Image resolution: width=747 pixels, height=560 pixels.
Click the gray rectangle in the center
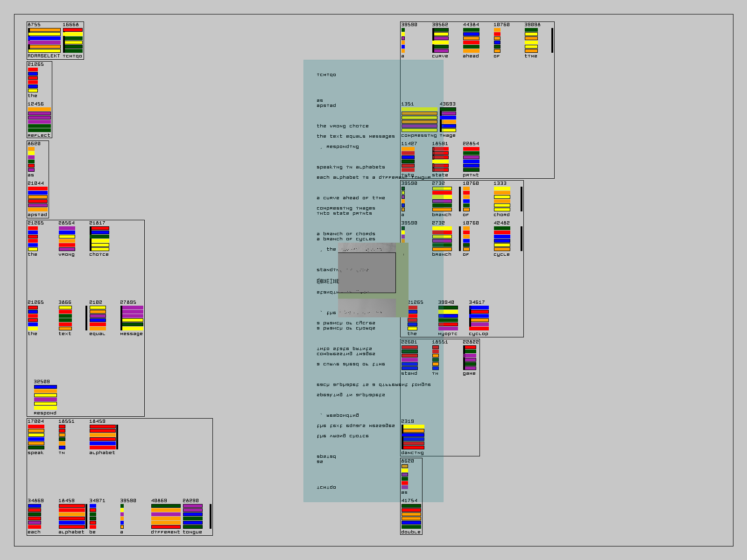point(366,273)
